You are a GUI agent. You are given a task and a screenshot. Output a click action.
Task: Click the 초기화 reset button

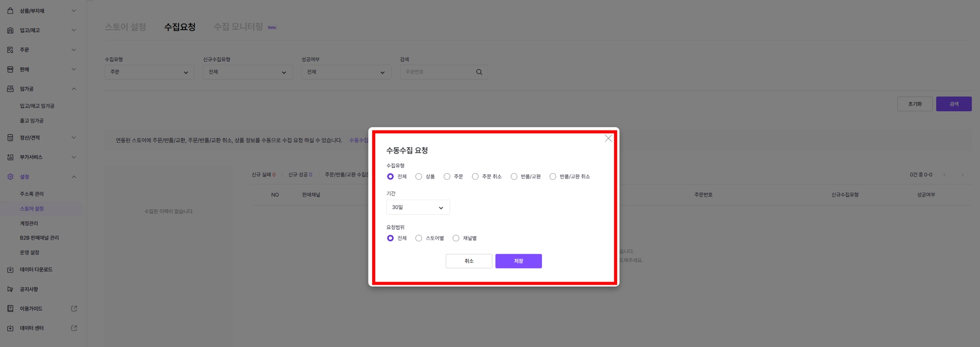click(915, 104)
